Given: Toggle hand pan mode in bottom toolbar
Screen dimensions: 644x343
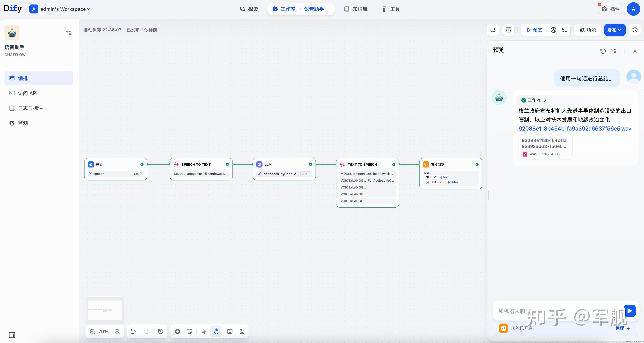Looking at the screenshot, I should pos(216,332).
